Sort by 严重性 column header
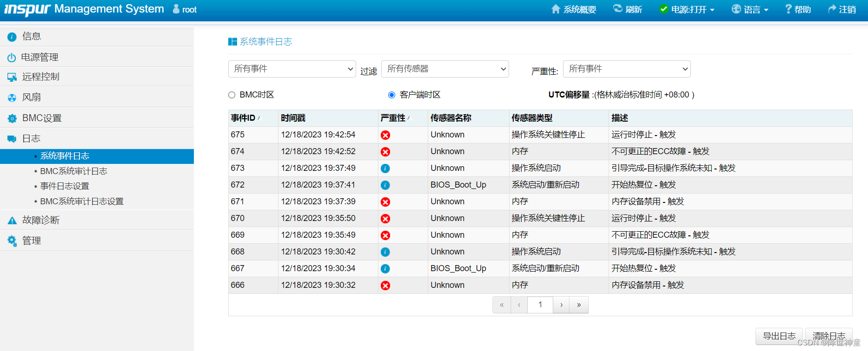 pyautogui.click(x=403, y=118)
